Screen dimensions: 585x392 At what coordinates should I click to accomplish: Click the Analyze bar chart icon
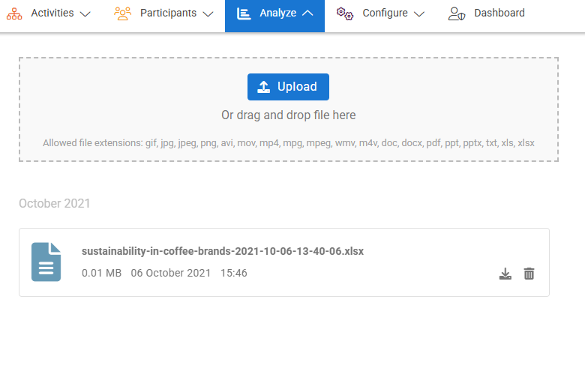click(244, 13)
